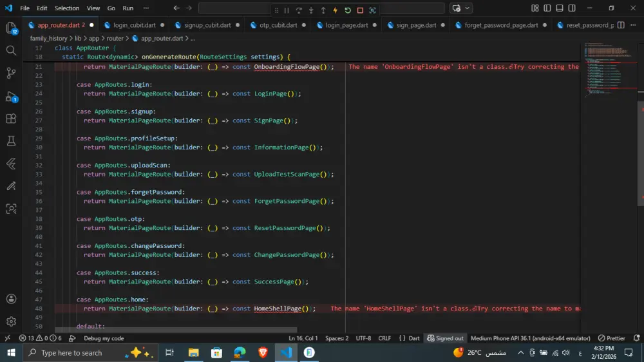Click the debug Step Over button
Screen dimensions: 644x362
(299, 10)
